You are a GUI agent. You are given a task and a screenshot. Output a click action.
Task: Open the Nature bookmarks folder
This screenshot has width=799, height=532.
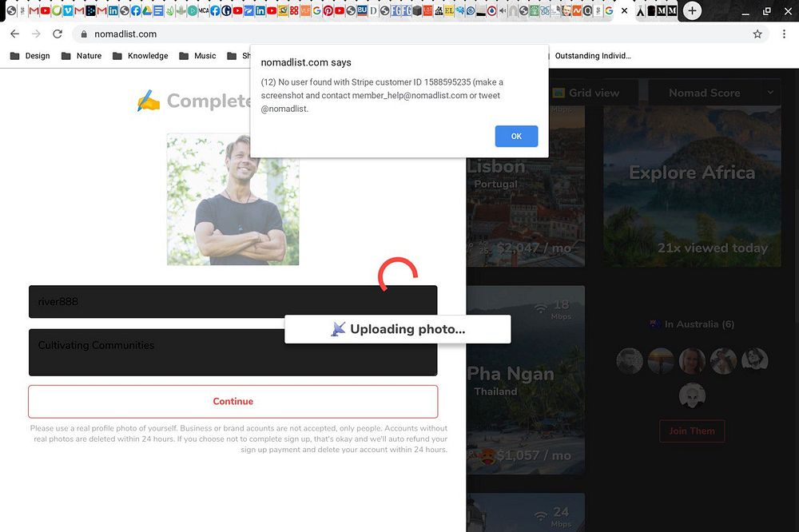pos(81,56)
